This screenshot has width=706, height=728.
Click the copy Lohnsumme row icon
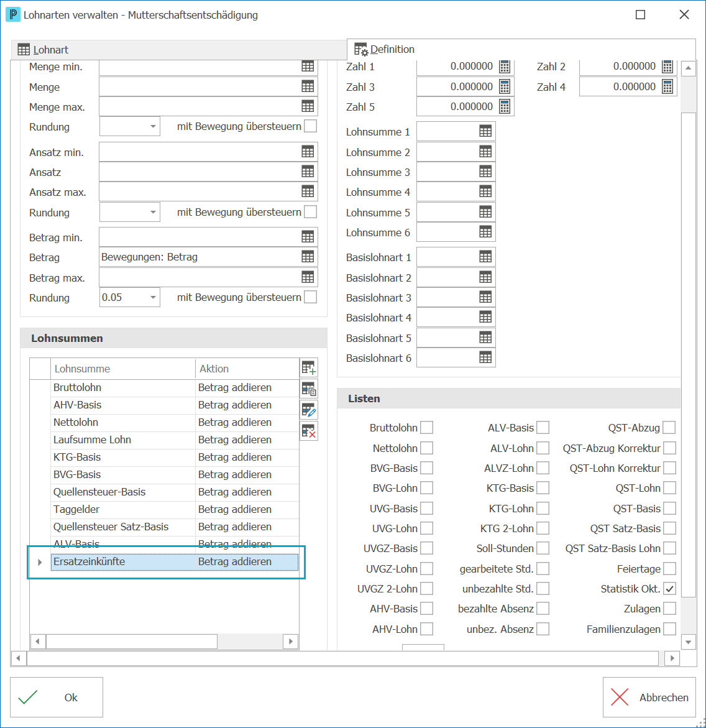tap(309, 389)
